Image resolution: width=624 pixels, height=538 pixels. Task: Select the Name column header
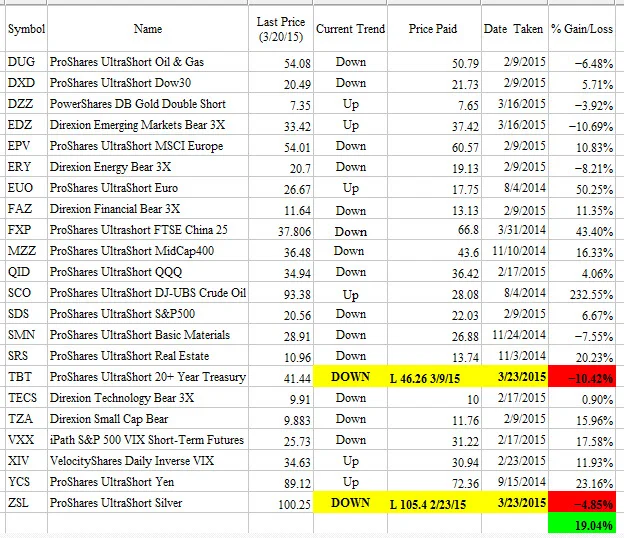click(x=148, y=29)
